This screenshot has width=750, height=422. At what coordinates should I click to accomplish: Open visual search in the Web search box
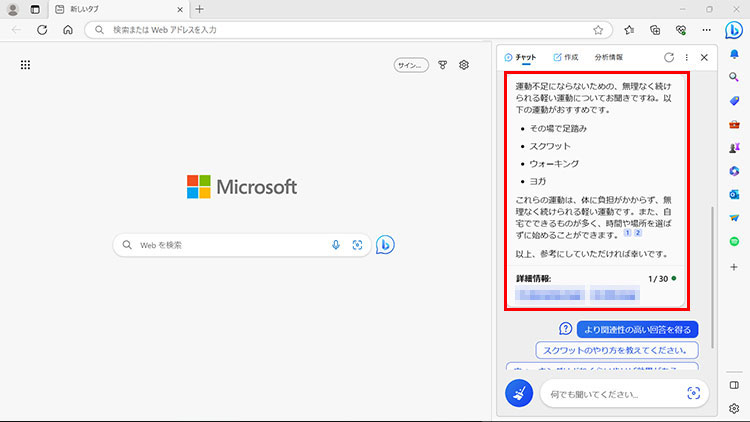click(x=357, y=245)
